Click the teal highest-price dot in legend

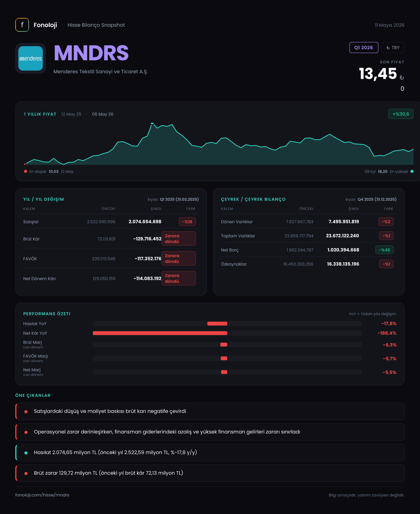(x=412, y=171)
